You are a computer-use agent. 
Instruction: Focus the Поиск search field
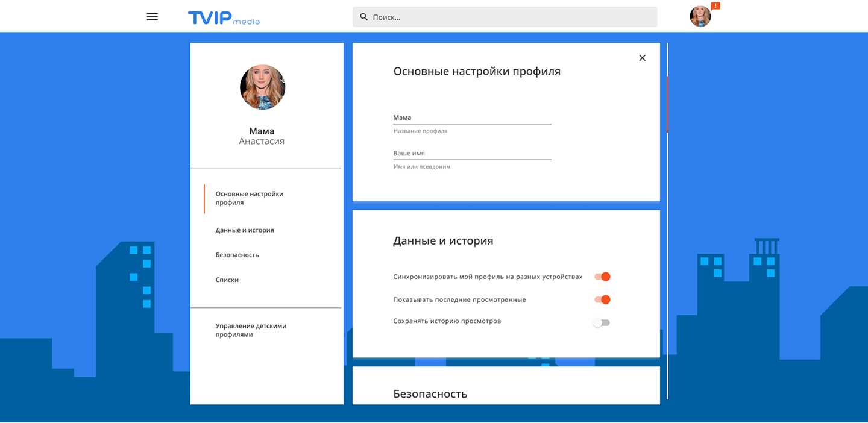click(x=505, y=17)
